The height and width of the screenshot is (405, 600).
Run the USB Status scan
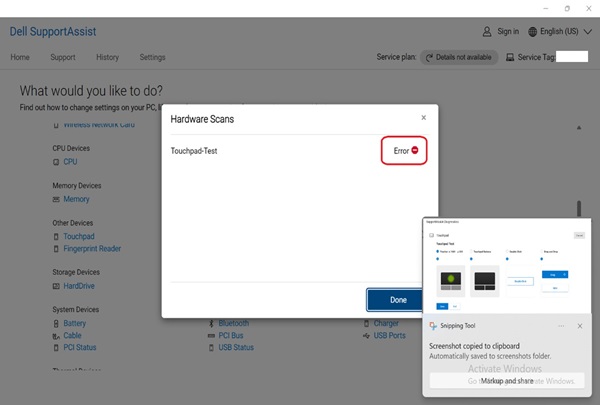(x=236, y=347)
